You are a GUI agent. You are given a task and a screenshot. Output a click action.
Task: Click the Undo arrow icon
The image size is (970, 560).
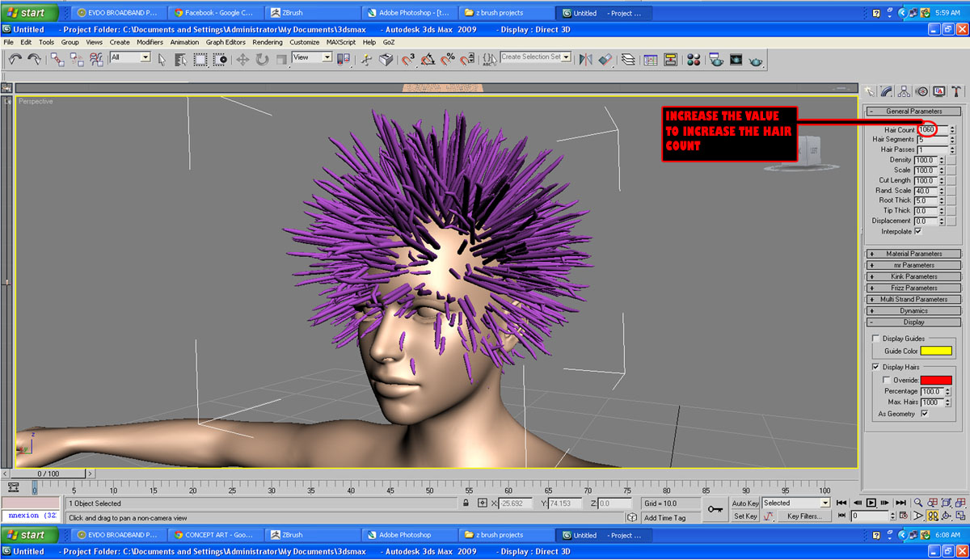15,60
